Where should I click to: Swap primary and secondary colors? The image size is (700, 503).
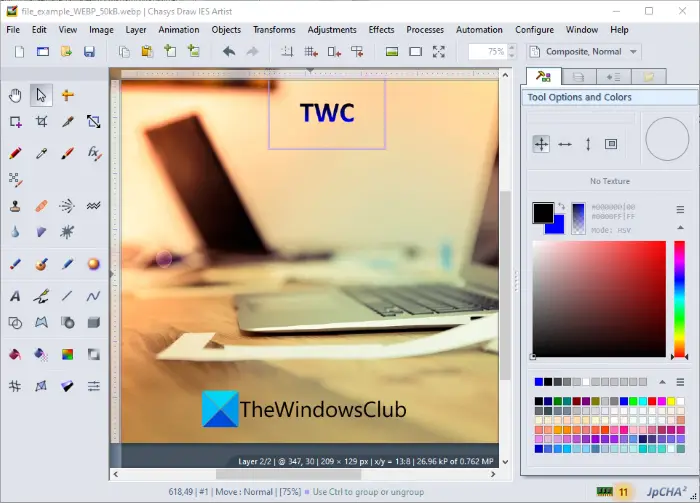[562, 206]
